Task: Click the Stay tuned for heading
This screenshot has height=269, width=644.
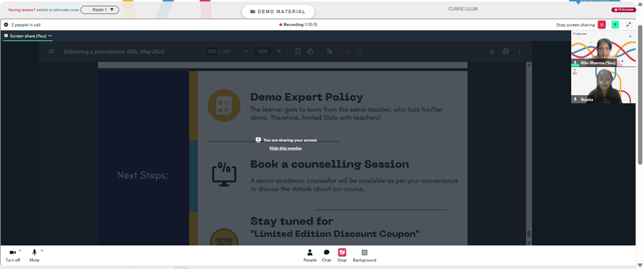Action: 292,221
